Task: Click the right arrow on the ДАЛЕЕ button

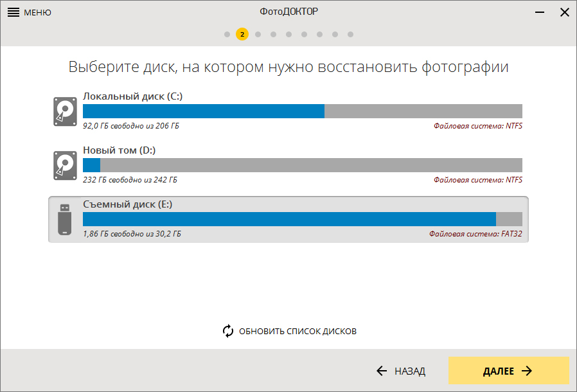Action: (x=527, y=371)
